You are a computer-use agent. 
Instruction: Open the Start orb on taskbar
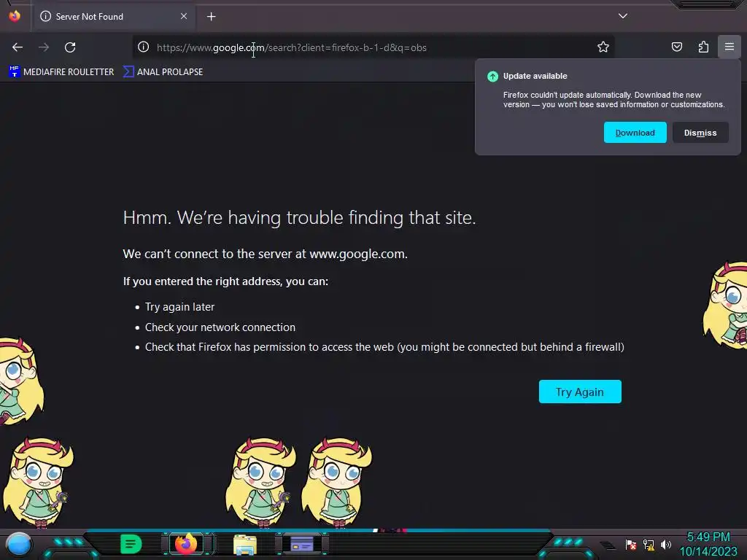18,544
